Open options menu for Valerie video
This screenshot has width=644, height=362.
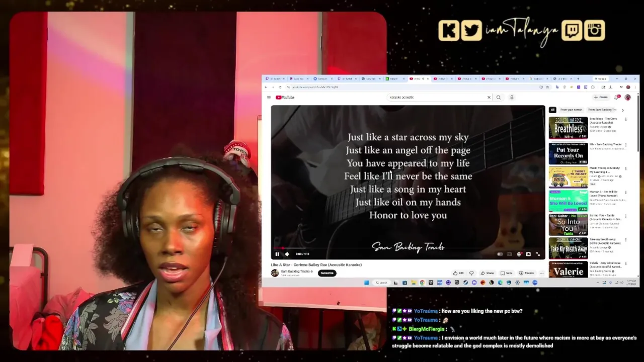pos(626,263)
